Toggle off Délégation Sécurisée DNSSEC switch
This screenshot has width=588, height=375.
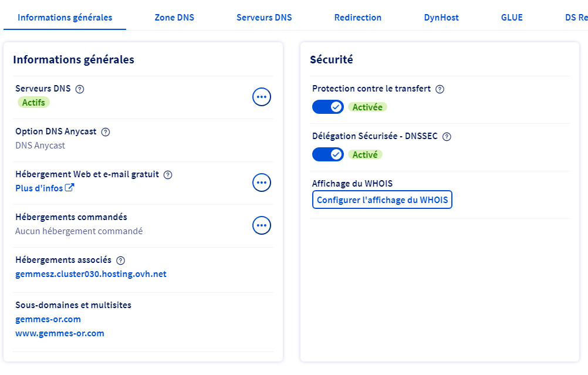point(327,154)
